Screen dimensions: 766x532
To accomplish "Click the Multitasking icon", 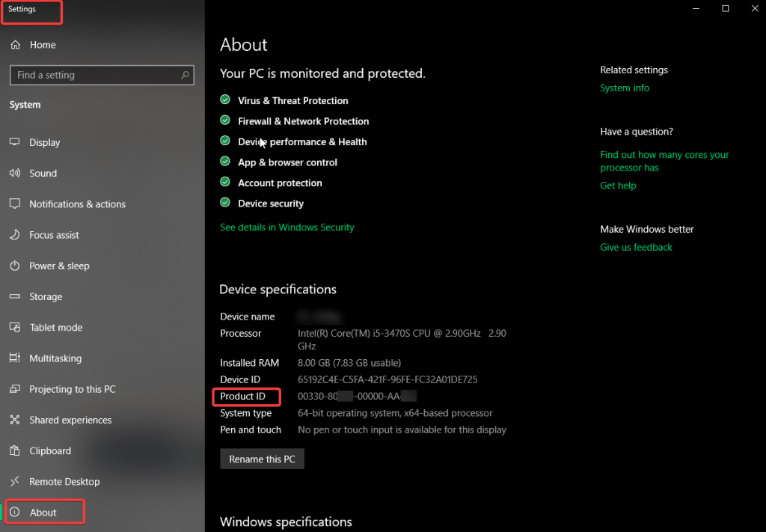I will pos(15,358).
